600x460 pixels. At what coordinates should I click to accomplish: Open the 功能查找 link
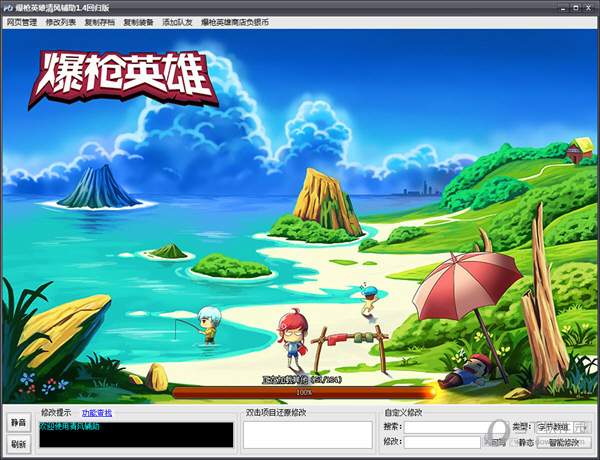click(97, 413)
